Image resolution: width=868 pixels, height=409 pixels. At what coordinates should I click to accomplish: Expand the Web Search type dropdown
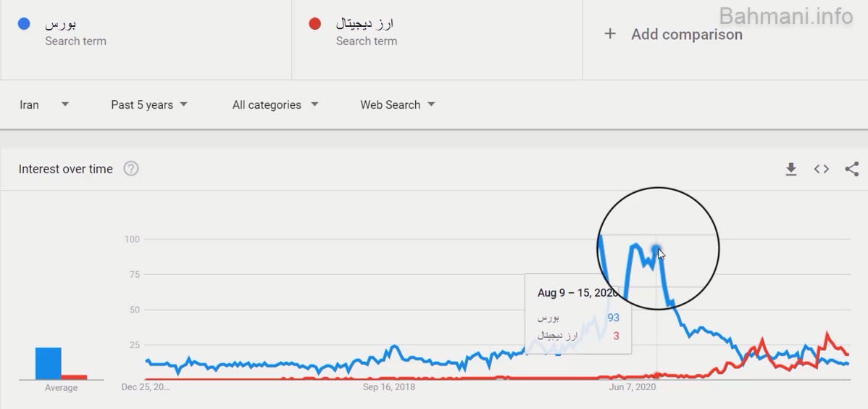coord(398,104)
